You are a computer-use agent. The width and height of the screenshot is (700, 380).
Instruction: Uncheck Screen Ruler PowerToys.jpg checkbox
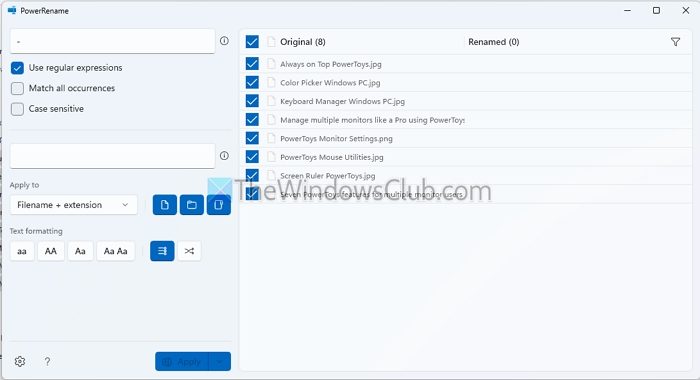(252, 175)
